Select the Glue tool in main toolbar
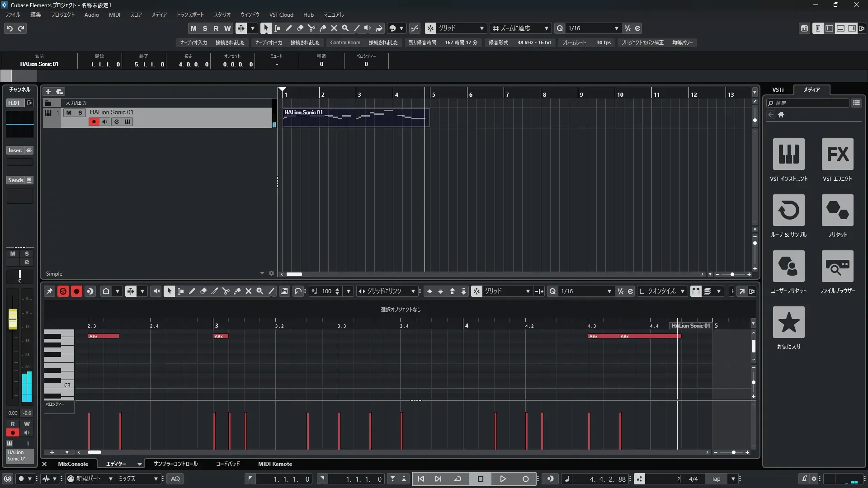The height and width of the screenshot is (488, 868). [322, 28]
